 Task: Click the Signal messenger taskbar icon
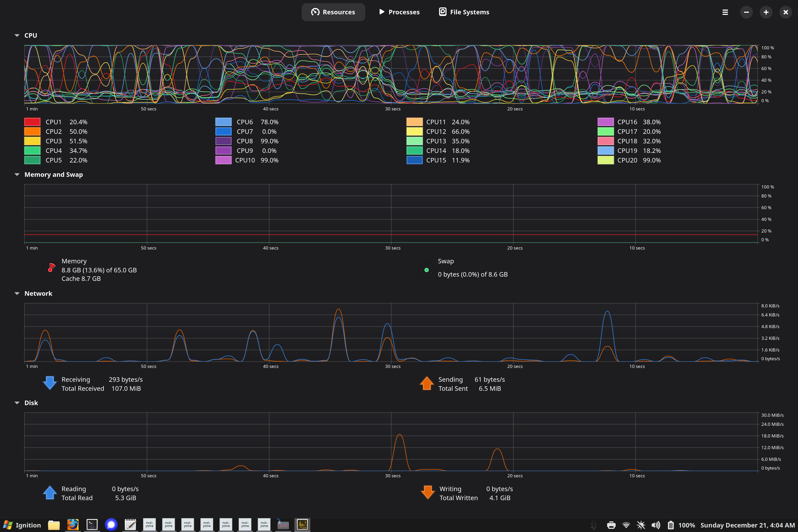coord(111,525)
